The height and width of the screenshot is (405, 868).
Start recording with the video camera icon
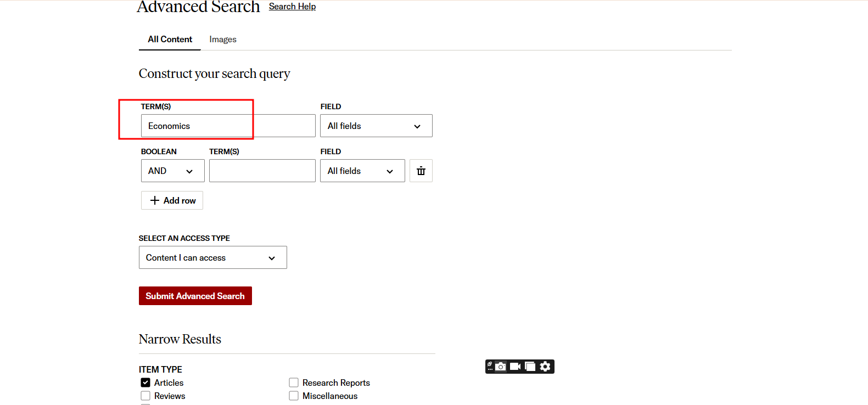click(515, 367)
